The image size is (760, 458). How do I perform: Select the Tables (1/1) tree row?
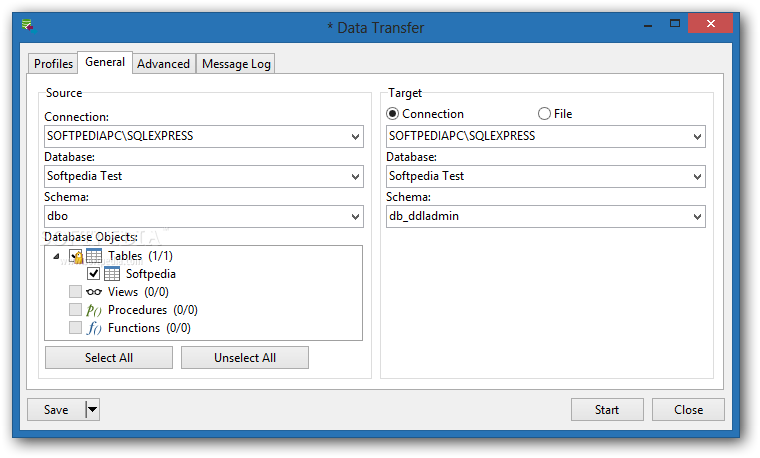140,256
